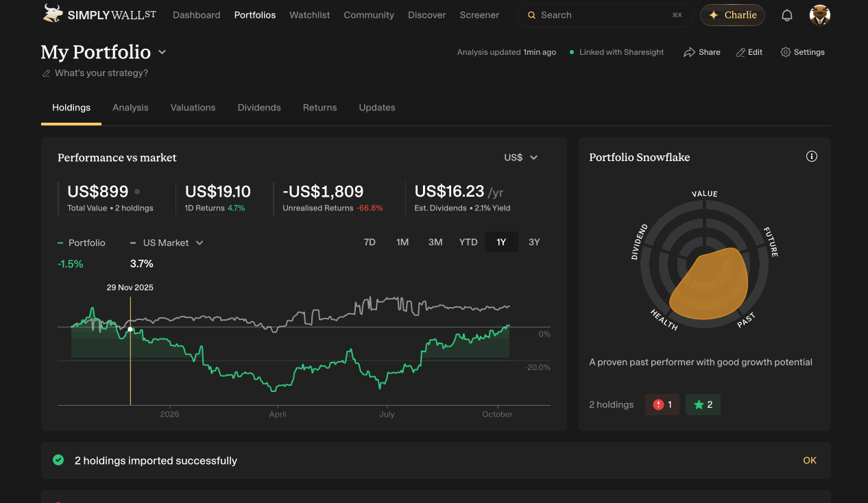The image size is (868, 503).
Task: Expand the My Portfolio chevron
Action: coord(162,52)
